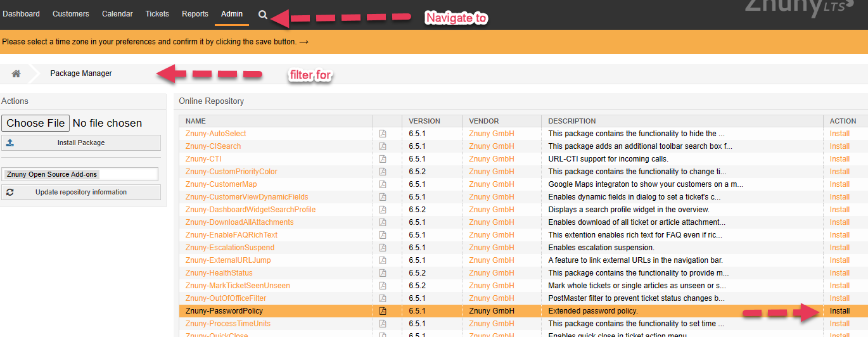The height and width of the screenshot is (337, 868).
Task: Open PDF documentation icon for Znuny-EscalationSuspend
Action: pos(383,248)
